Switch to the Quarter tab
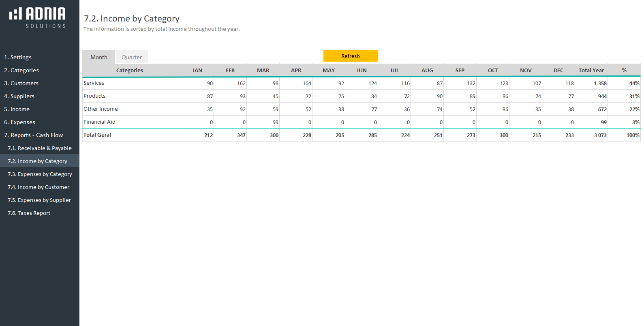Screen dimensions: 644x326 [x=132, y=57]
